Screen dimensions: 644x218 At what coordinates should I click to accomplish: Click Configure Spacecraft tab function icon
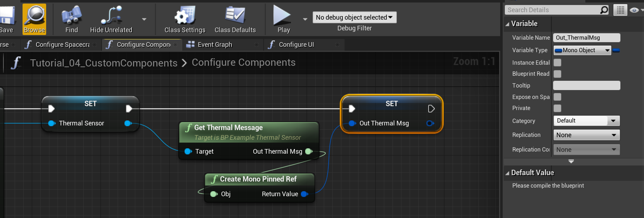click(28, 45)
